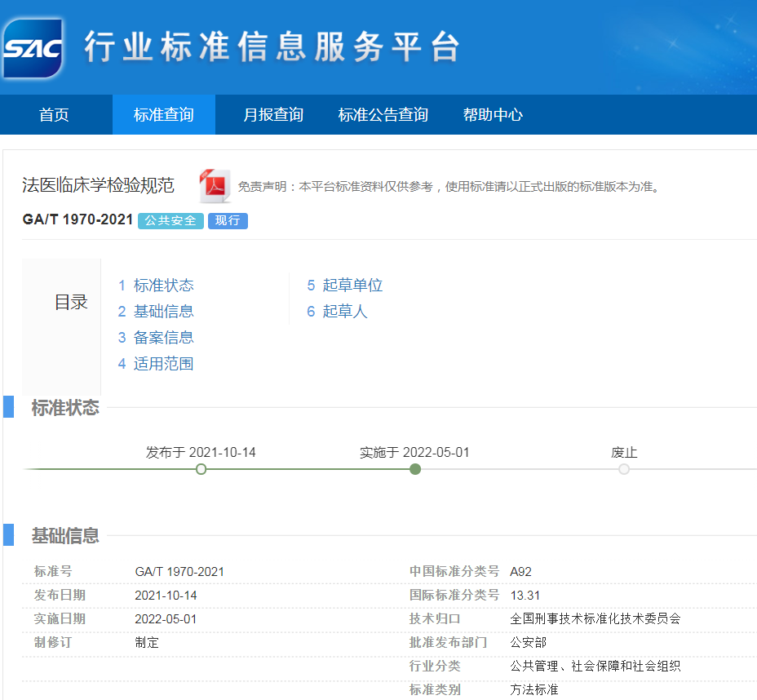Click the 实施日期 value 2022-05-01
757x700 pixels.
pos(166,619)
